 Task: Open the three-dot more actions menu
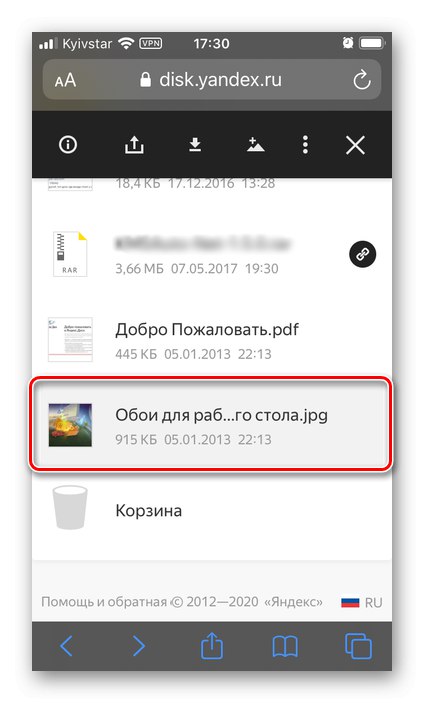click(x=305, y=145)
